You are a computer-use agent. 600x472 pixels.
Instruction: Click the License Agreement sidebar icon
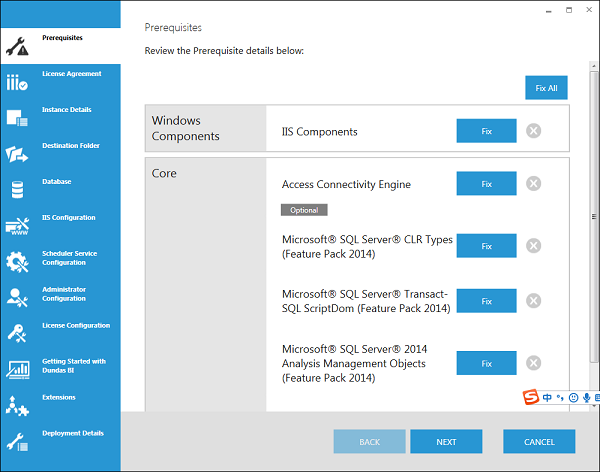[17, 82]
